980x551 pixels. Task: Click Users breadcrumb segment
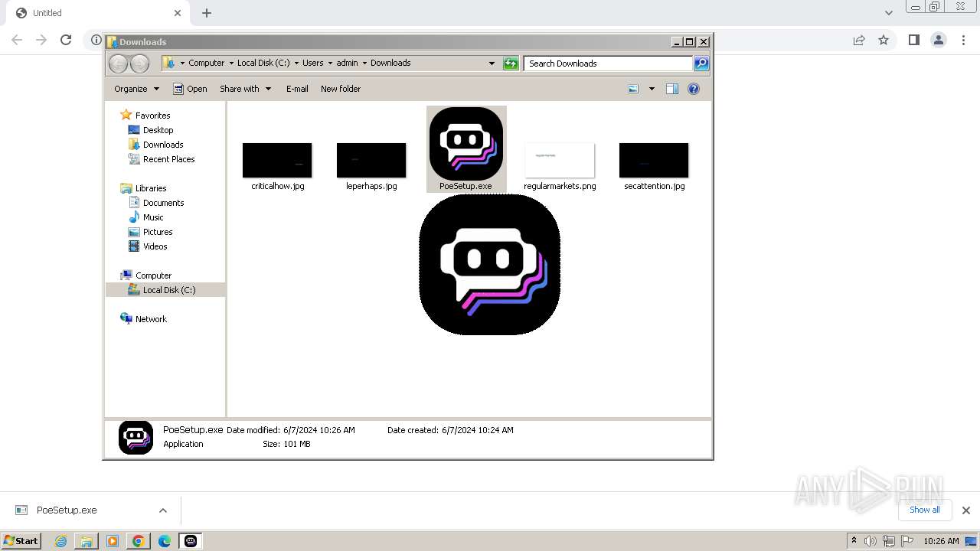click(312, 63)
